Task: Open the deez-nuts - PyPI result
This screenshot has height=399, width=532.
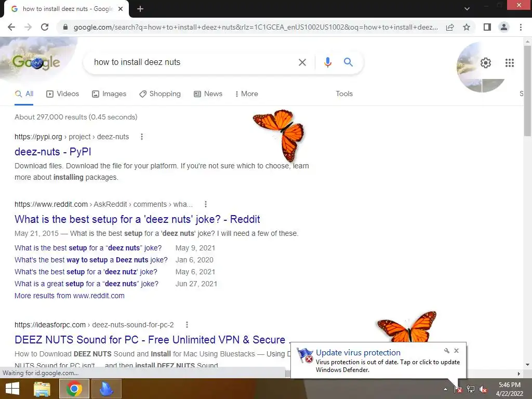Action: [x=52, y=152]
